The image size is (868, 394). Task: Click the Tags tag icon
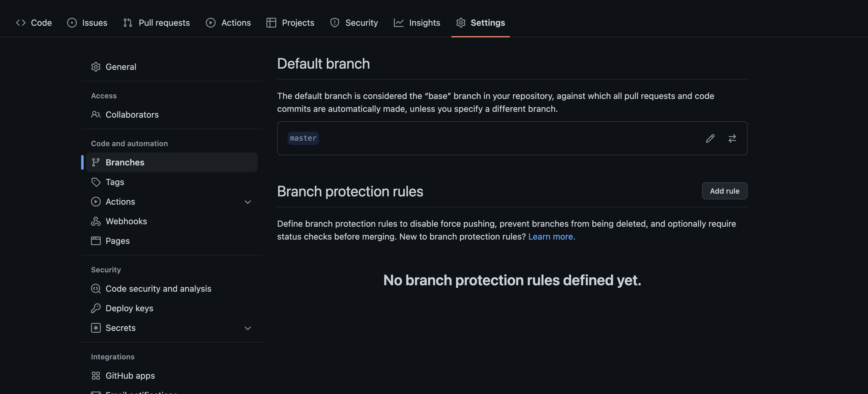point(96,182)
